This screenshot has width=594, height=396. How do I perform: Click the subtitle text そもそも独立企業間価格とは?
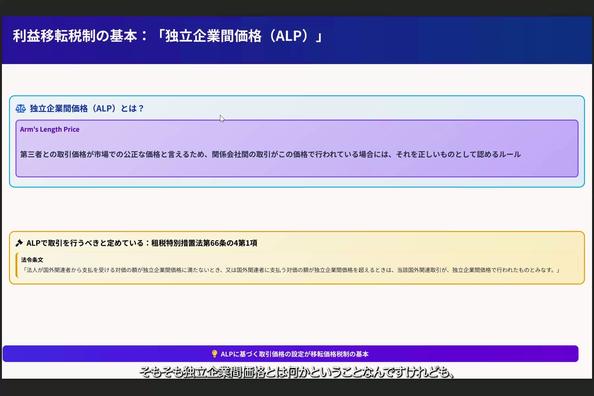point(297,373)
